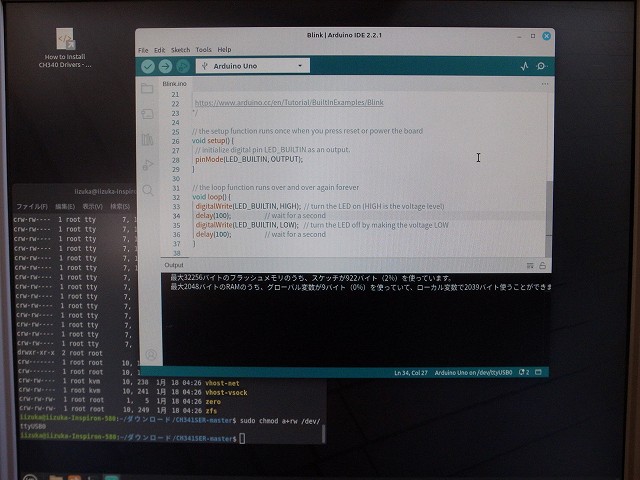
Task: Click the sudo chmod a+rw command text
Action: click(x=280, y=421)
